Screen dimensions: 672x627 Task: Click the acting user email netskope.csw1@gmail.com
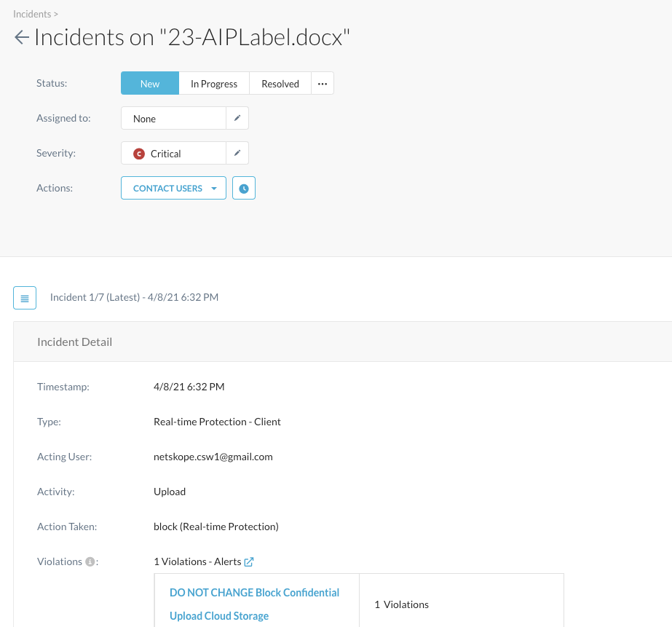[213, 457]
